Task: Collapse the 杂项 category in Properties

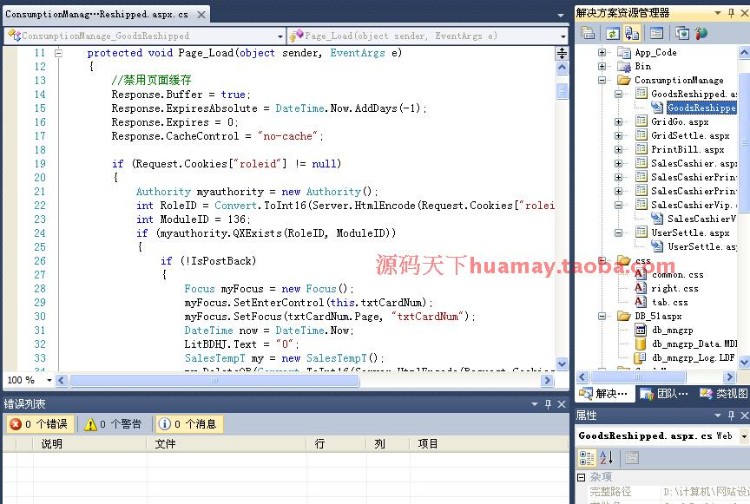Action: pyautogui.click(x=582, y=477)
